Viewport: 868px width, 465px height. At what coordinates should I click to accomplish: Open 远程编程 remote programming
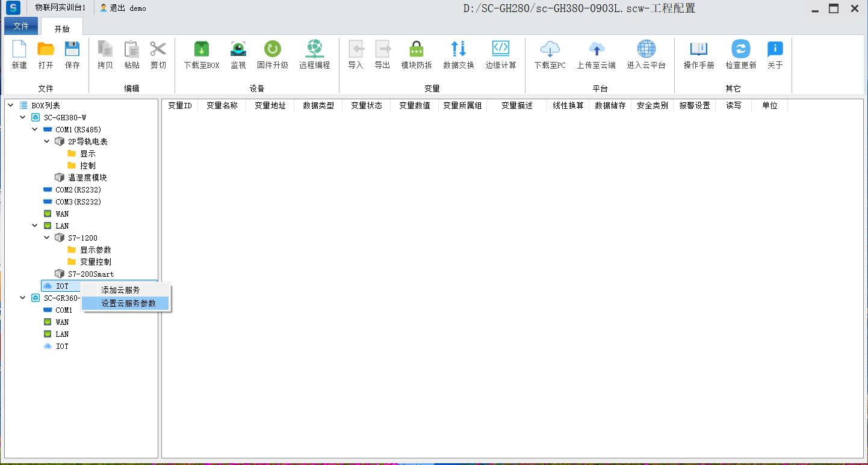click(314, 49)
